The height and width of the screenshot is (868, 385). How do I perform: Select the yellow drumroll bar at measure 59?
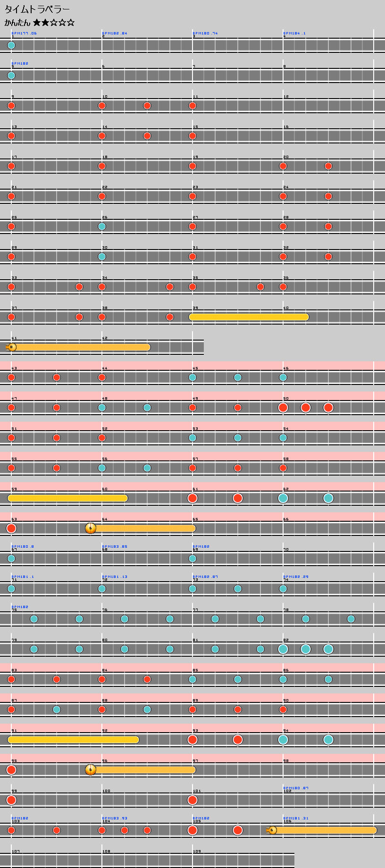pyautogui.click(x=67, y=498)
